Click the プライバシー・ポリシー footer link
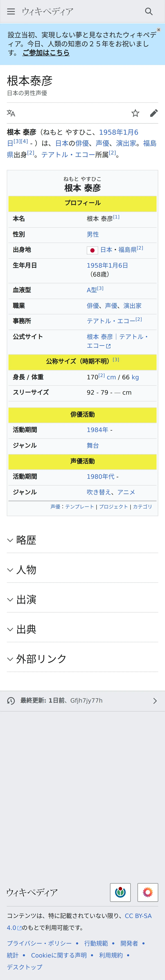Image resolution: width=165 pixels, height=980 pixels. [39, 943]
